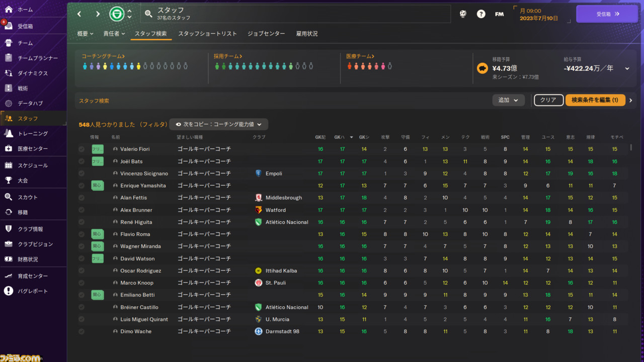Click the back navigation arrow

(79, 14)
